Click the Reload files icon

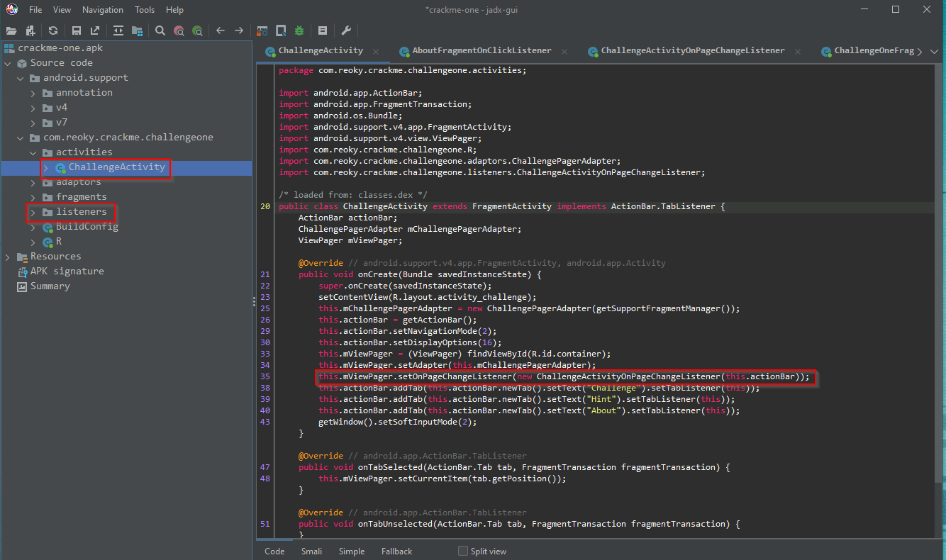(x=53, y=30)
